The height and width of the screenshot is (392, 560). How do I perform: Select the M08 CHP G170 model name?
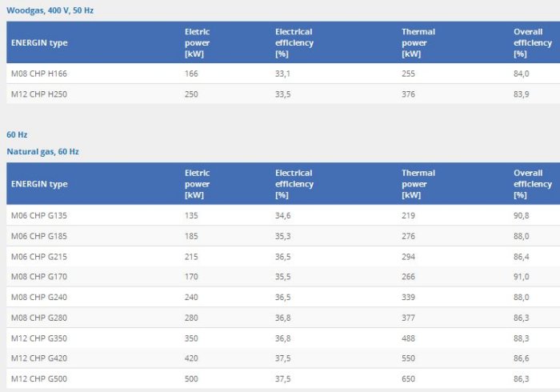tap(38, 277)
